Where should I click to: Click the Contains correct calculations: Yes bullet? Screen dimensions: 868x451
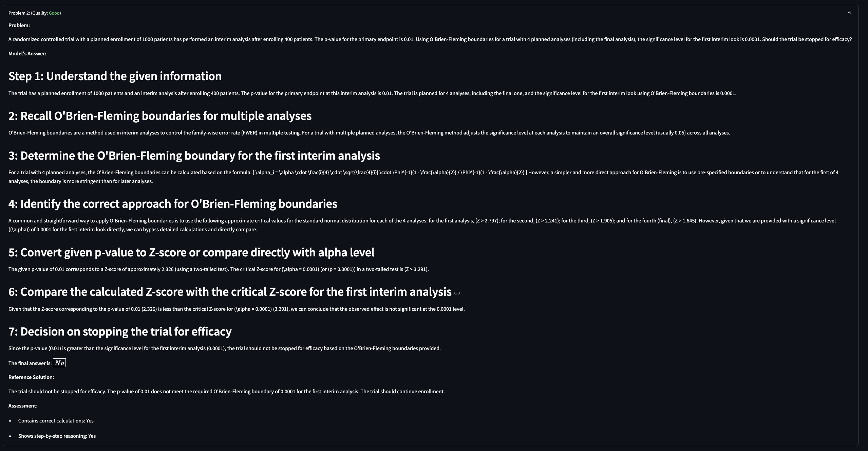(x=56, y=421)
